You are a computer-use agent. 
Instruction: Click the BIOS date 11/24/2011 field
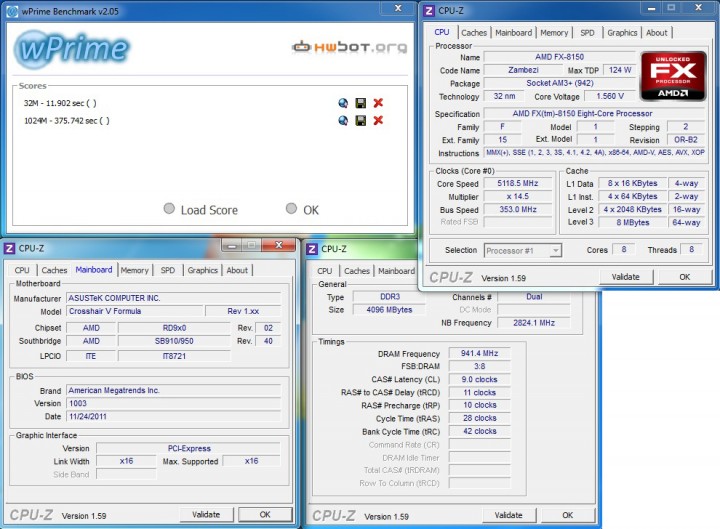coord(173,416)
